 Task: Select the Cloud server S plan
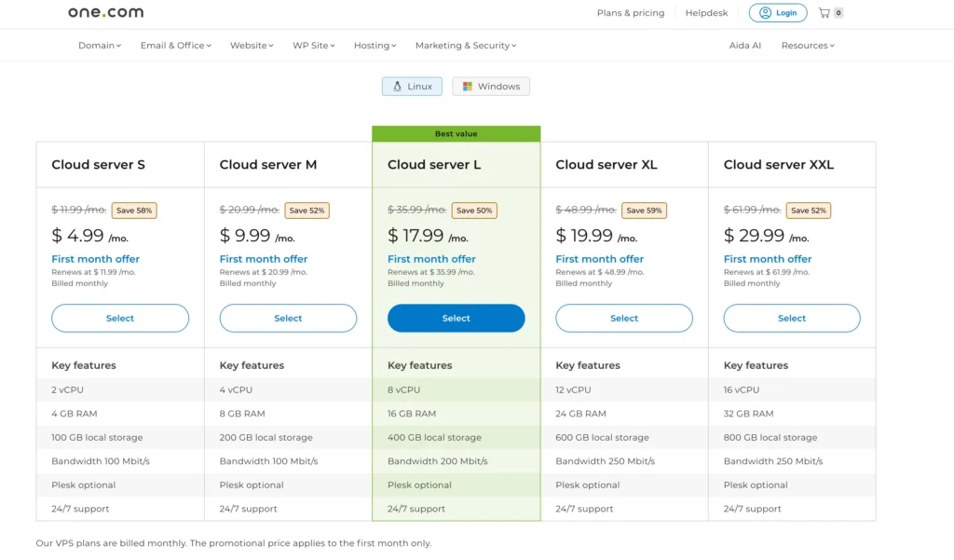tap(120, 318)
